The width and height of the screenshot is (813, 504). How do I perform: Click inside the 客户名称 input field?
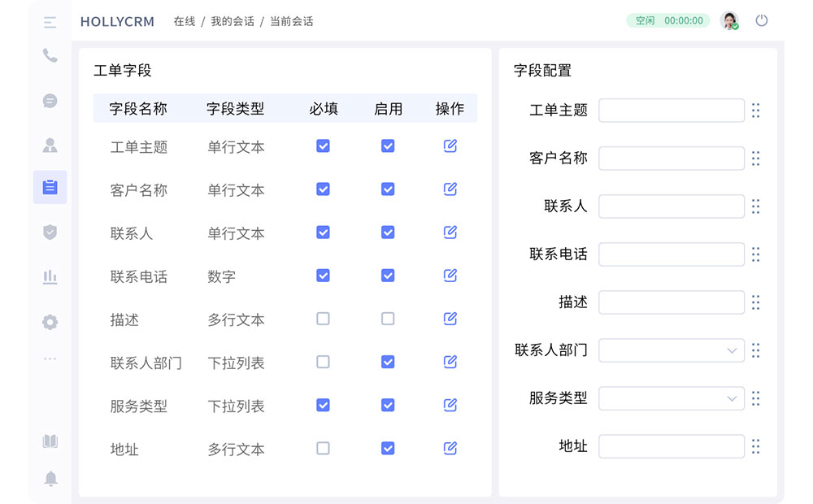tap(671, 158)
